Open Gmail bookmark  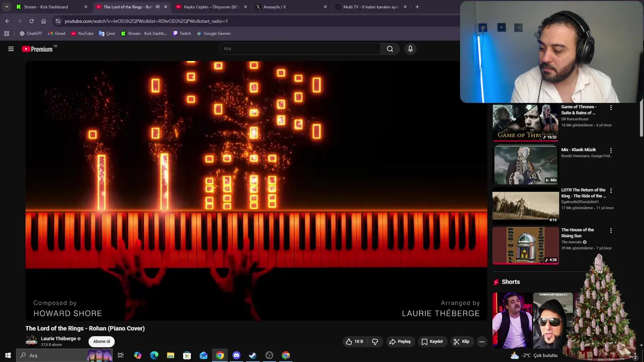click(56, 34)
